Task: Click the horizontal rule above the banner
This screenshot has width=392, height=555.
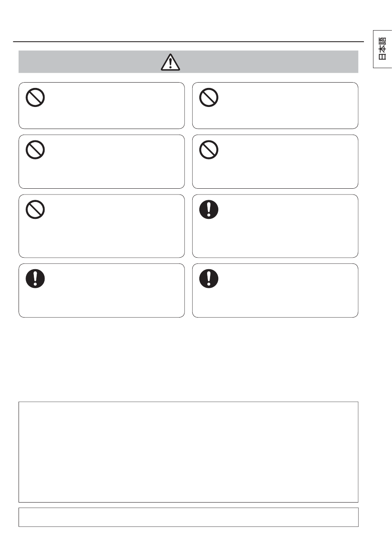Action: pyautogui.click(x=189, y=42)
